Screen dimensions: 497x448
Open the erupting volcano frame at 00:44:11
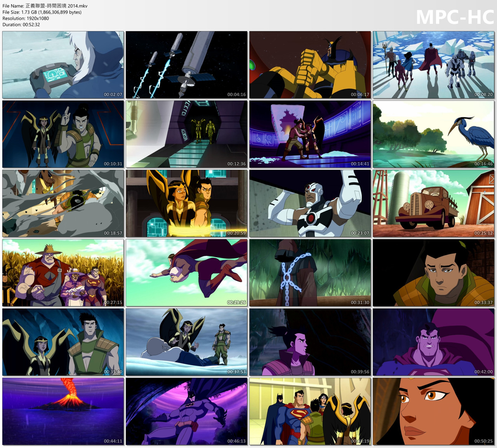pyautogui.click(x=63, y=412)
